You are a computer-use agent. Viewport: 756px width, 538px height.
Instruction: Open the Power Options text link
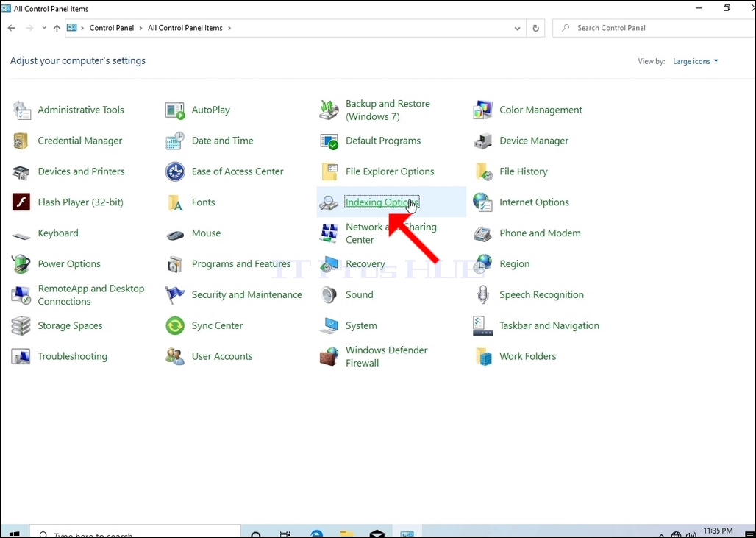click(x=69, y=264)
